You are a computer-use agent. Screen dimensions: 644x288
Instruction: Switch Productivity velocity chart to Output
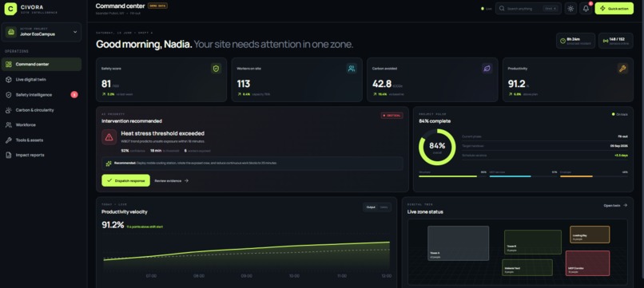[371, 207]
